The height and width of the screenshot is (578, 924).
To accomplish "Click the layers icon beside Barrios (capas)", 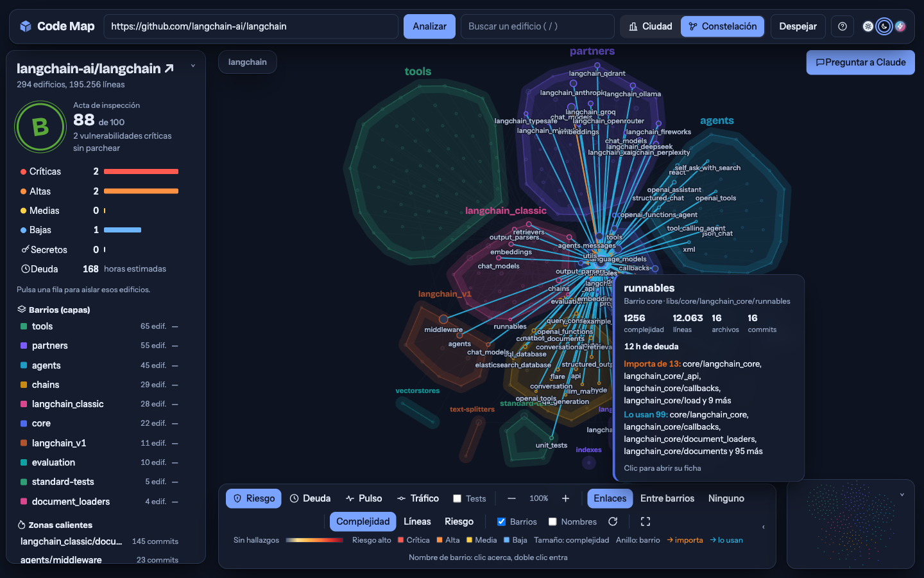I will (22, 310).
